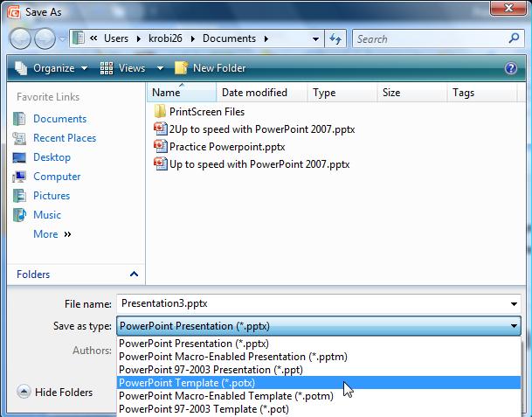
Task: Click the Pictures sidebar icon
Action: point(19,196)
